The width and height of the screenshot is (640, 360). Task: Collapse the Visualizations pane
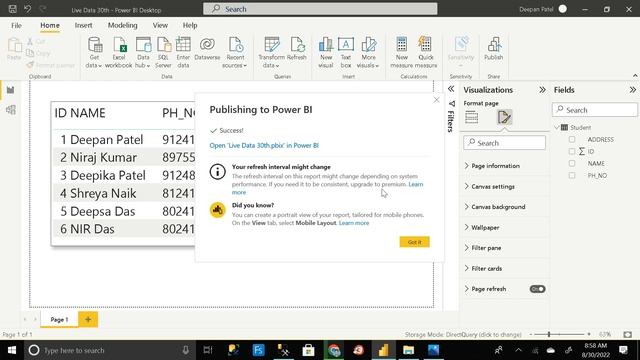[x=542, y=90]
